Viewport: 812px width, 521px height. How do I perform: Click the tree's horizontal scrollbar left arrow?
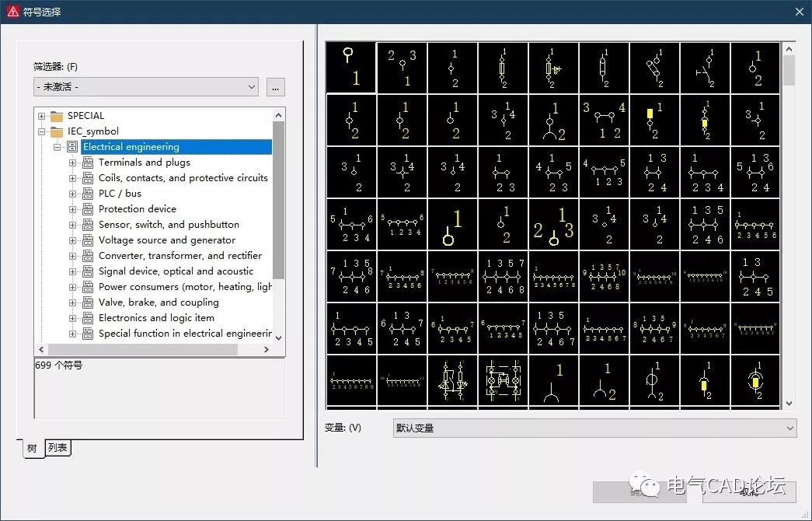pos(41,350)
